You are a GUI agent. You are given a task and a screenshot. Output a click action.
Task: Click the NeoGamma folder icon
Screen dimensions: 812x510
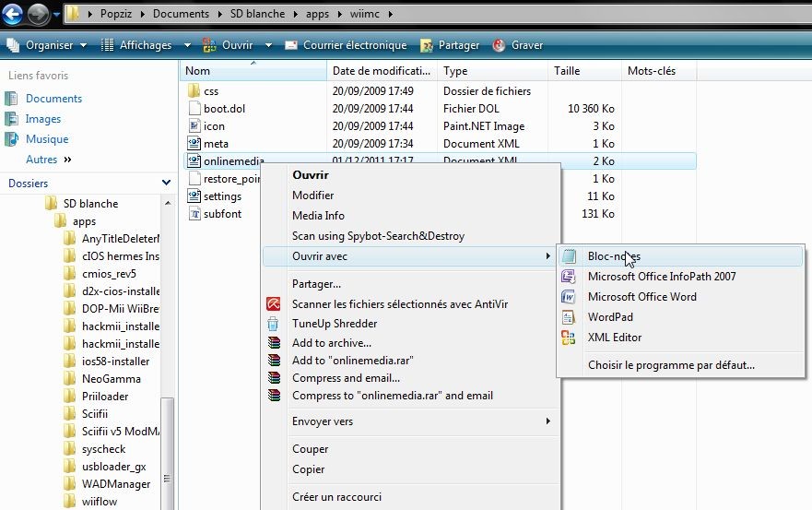[69, 379]
